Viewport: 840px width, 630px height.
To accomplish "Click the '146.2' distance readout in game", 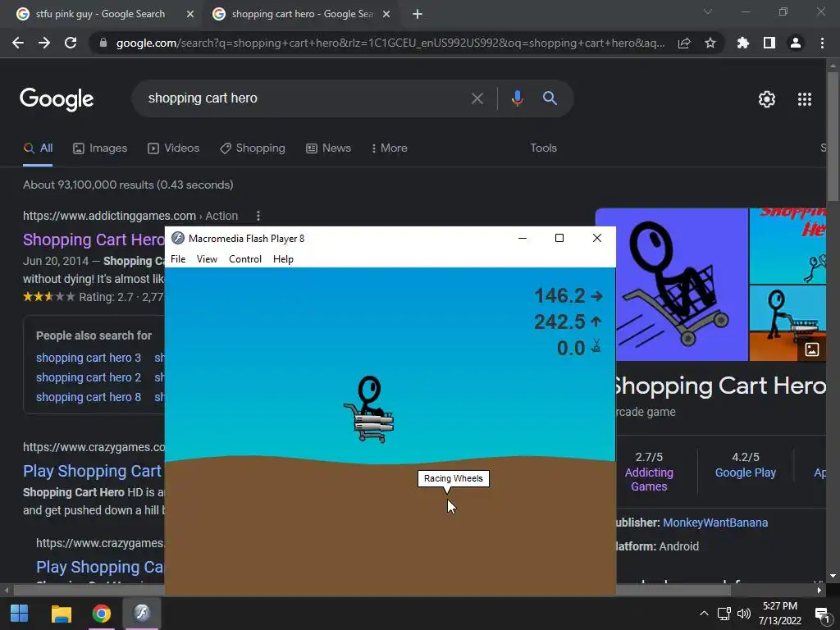I will click(x=559, y=295).
